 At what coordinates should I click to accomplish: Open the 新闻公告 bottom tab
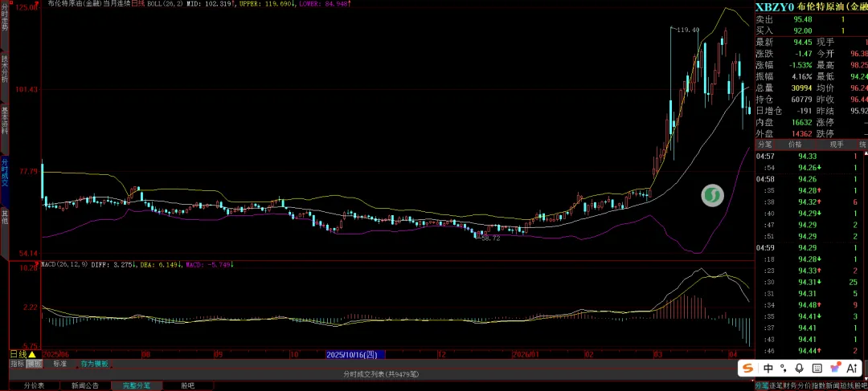click(x=84, y=385)
